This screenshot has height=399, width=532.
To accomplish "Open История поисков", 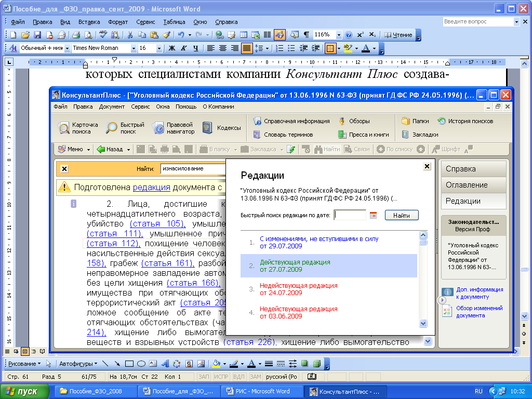I will [465, 121].
